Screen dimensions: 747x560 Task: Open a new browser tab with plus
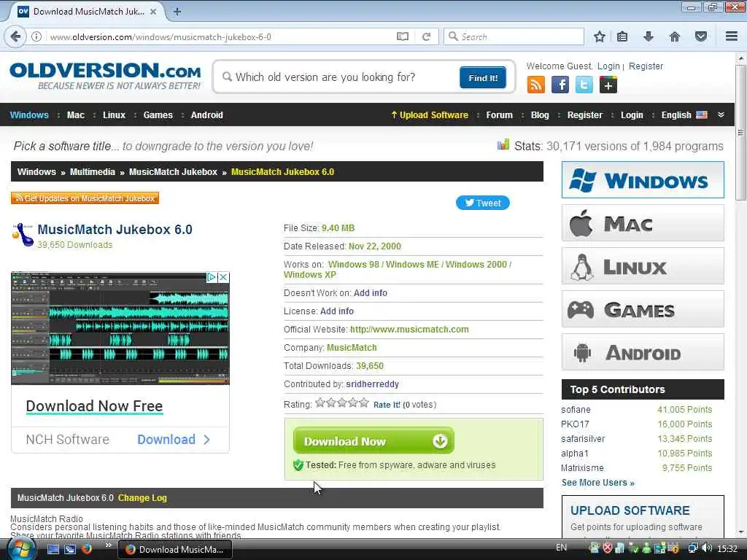(177, 12)
